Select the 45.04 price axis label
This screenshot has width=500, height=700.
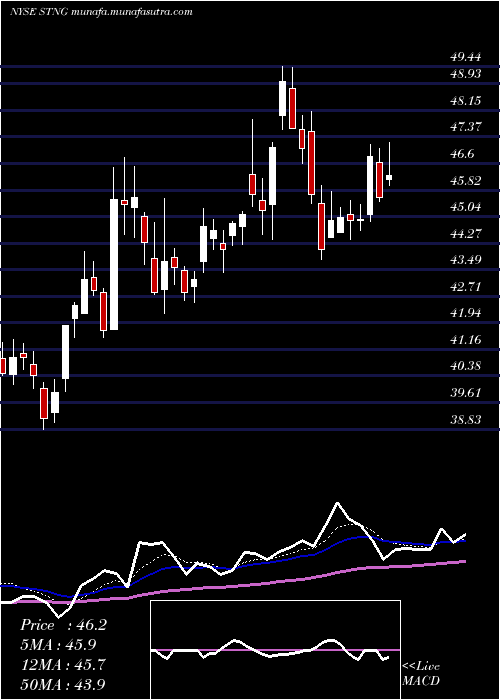click(466, 207)
